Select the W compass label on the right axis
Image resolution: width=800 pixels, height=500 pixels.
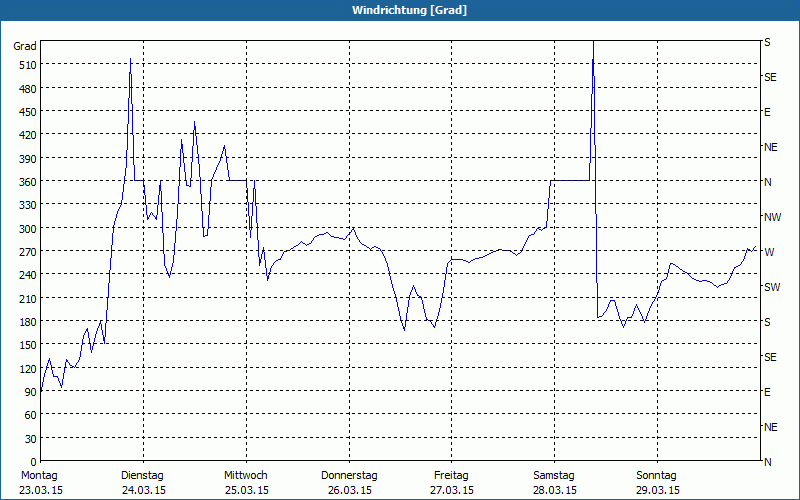[x=769, y=252]
